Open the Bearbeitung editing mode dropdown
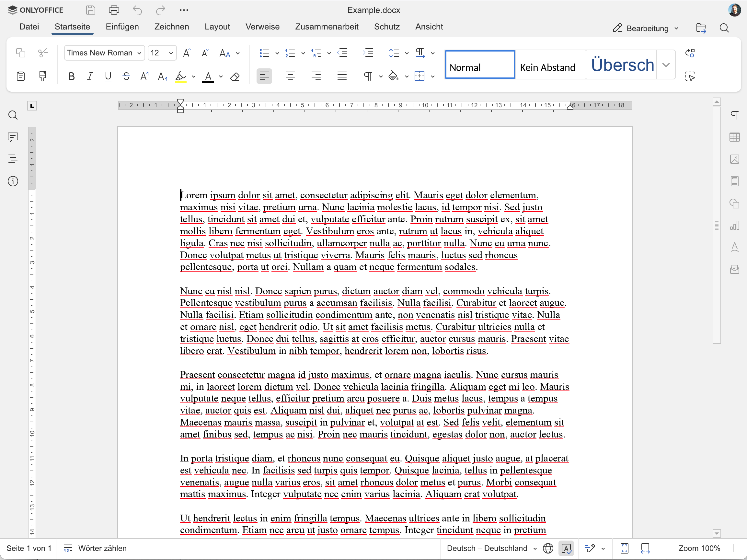 pyautogui.click(x=646, y=29)
